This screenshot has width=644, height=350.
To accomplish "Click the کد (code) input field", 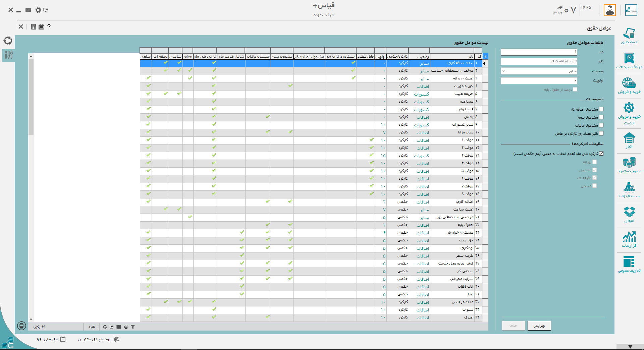I will point(539,52).
